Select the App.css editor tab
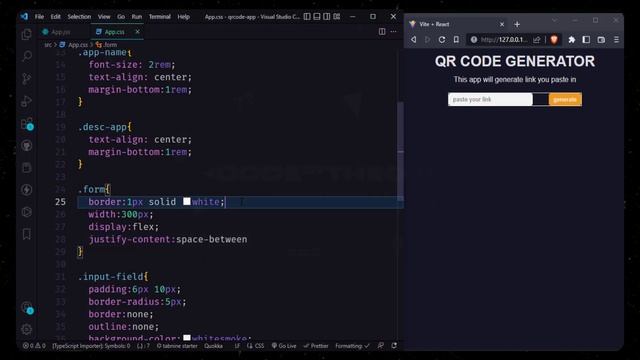This screenshot has width=640, height=360. coord(114,32)
